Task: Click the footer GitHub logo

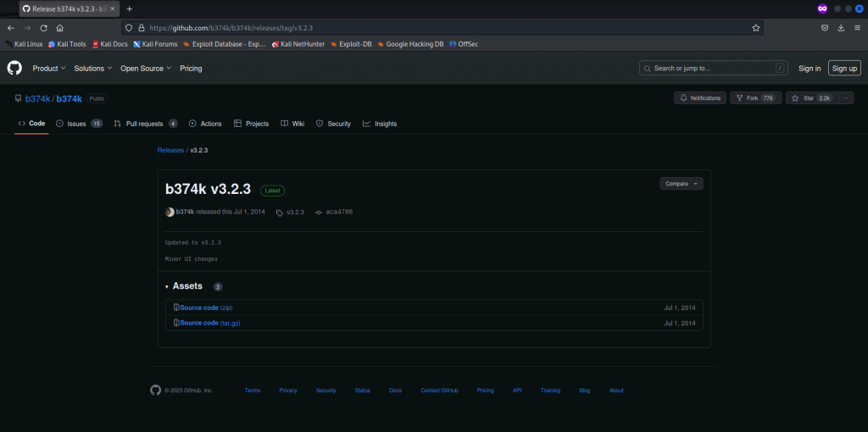Action: point(156,390)
